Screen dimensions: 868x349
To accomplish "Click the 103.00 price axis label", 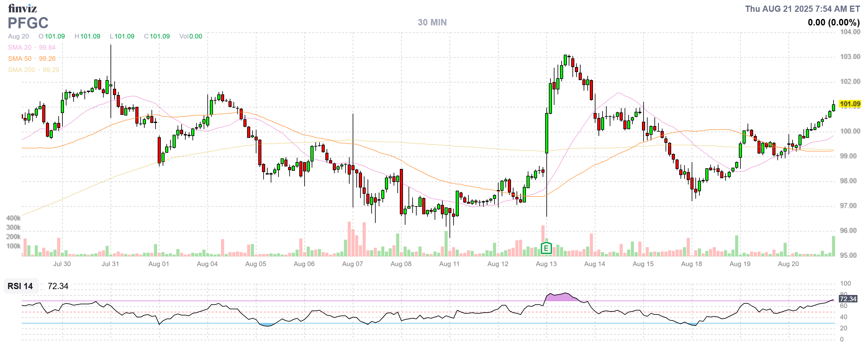I will click(849, 57).
